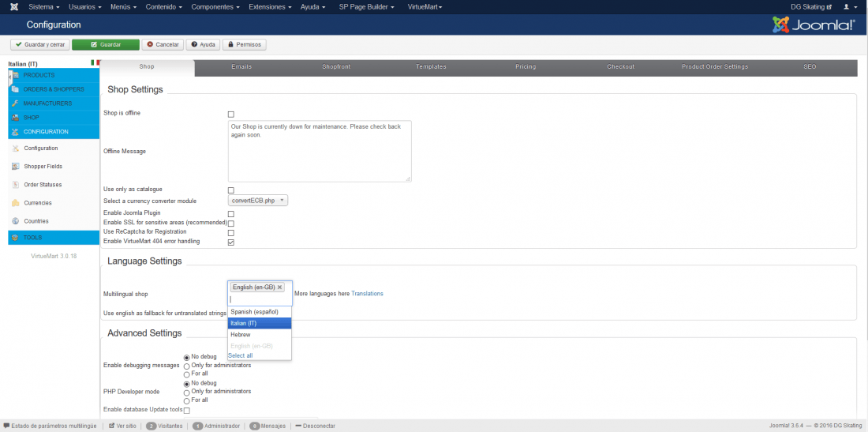This screenshot has height=432, width=868.
Task: Click the green Guardar button
Action: (x=106, y=44)
